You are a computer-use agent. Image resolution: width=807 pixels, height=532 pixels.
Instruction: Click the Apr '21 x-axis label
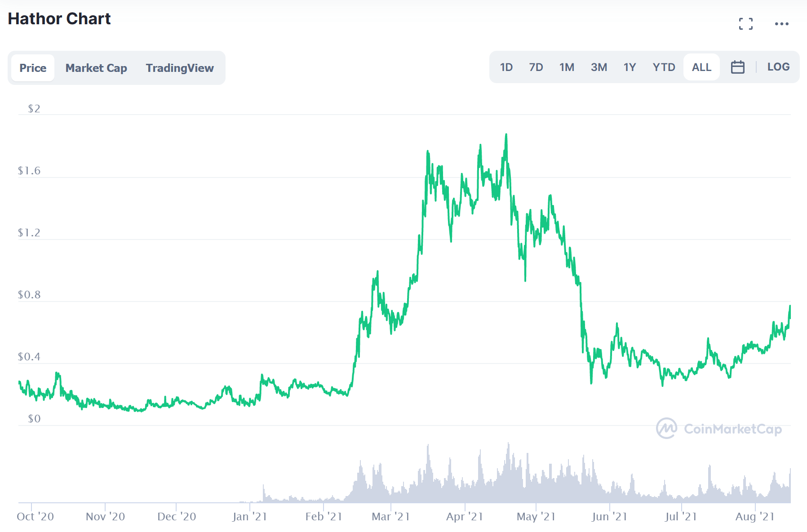coord(464,517)
